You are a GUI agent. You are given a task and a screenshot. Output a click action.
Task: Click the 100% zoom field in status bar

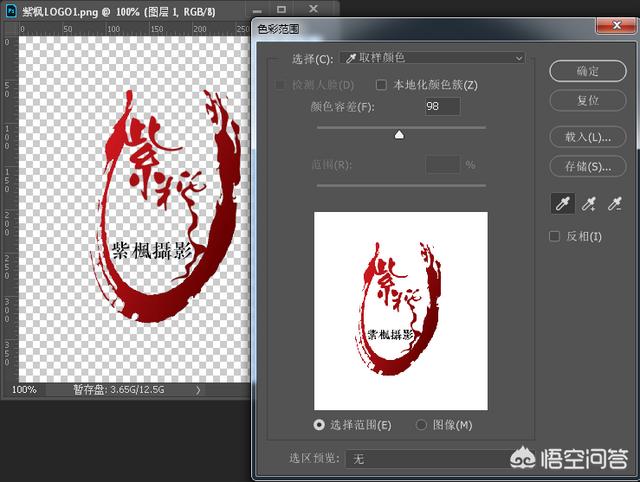pyautogui.click(x=25, y=389)
